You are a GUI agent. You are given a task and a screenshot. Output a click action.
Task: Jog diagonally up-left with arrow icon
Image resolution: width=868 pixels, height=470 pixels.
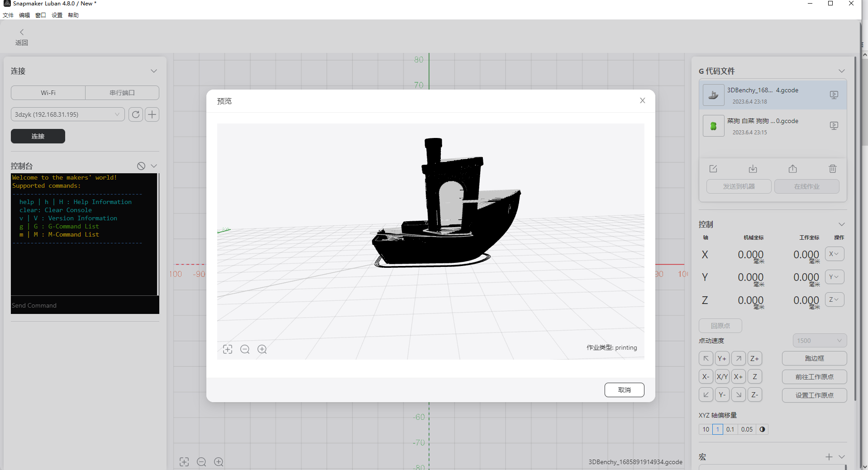pos(706,358)
